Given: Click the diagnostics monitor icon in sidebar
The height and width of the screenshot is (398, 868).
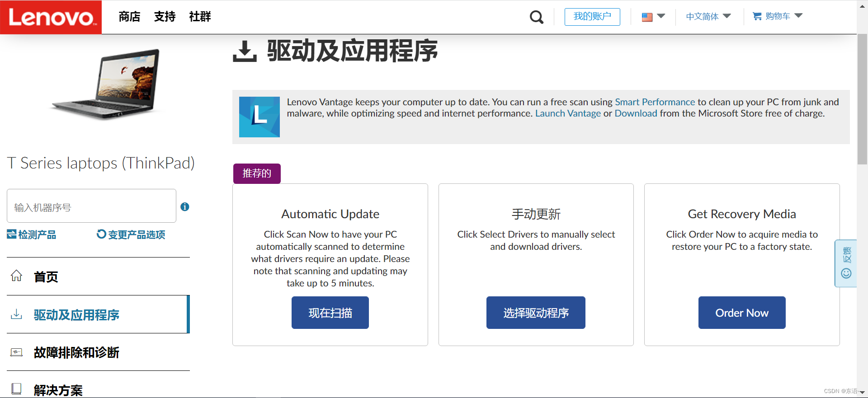Looking at the screenshot, I should tap(16, 352).
